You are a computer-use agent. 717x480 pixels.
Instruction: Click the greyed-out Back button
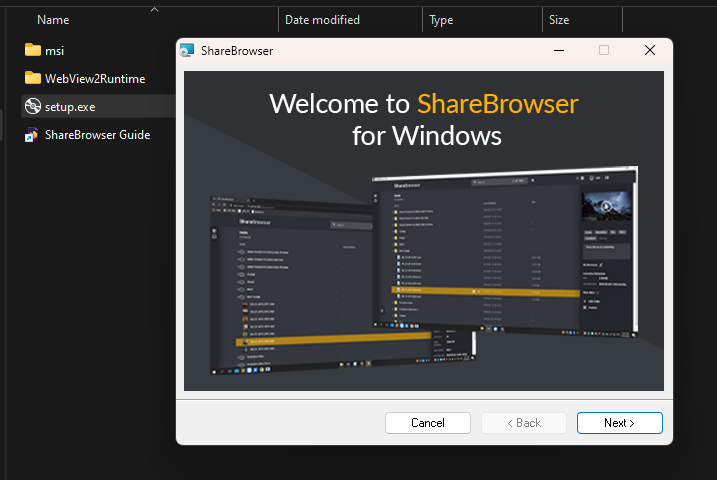click(x=523, y=423)
